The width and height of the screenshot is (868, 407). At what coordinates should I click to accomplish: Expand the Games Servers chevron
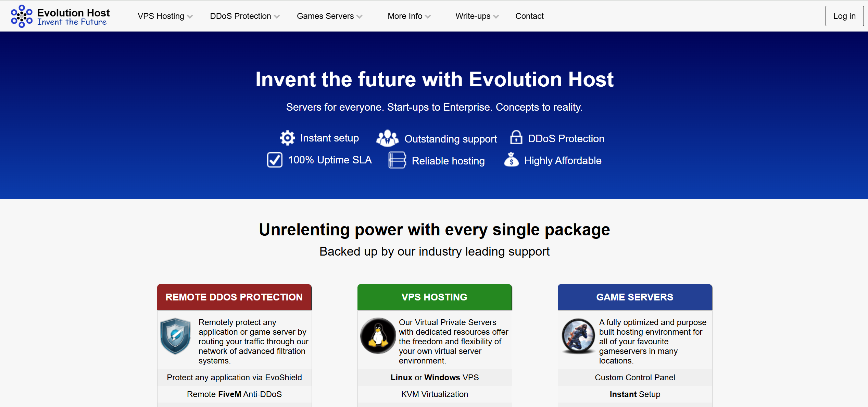tap(359, 17)
